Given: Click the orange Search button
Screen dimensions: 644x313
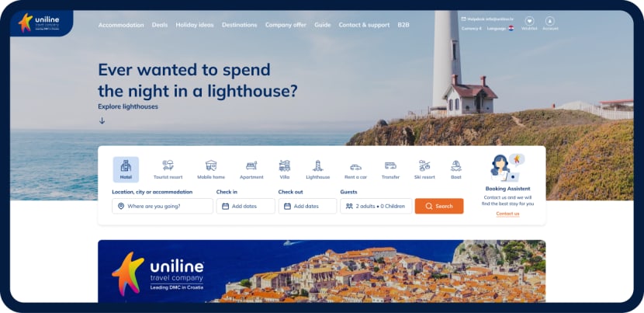Looking at the screenshot, I should point(439,206).
